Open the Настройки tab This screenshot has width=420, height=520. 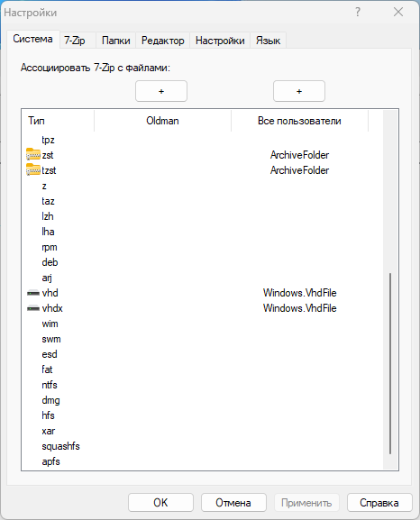[220, 41]
